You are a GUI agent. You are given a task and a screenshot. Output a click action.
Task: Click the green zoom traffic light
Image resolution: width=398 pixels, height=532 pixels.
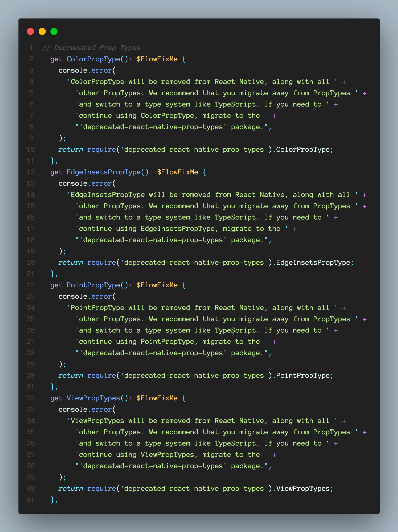click(x=54, y=31)
